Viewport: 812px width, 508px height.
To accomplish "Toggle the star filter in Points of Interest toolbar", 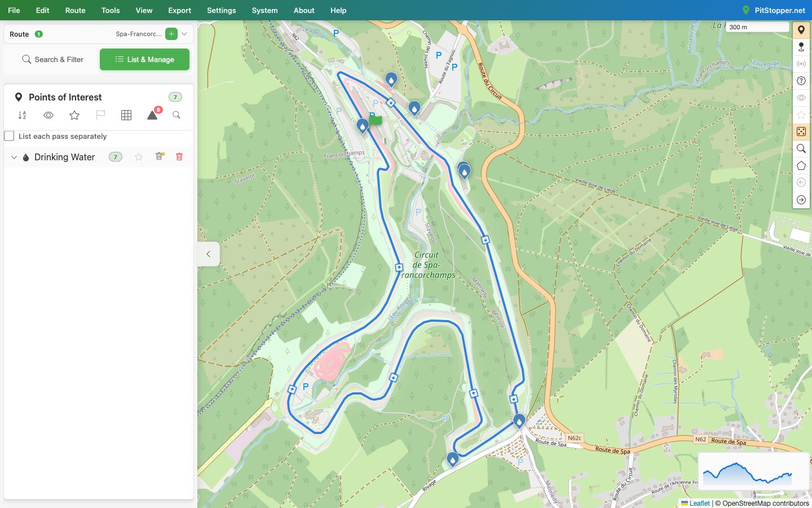I will [x=74, y=115].
